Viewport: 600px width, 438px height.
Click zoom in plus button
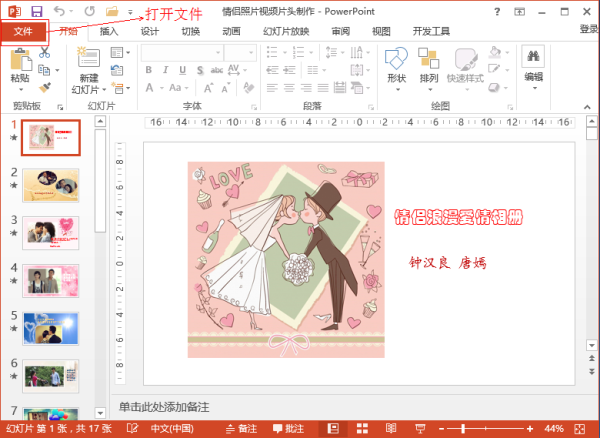530,429
